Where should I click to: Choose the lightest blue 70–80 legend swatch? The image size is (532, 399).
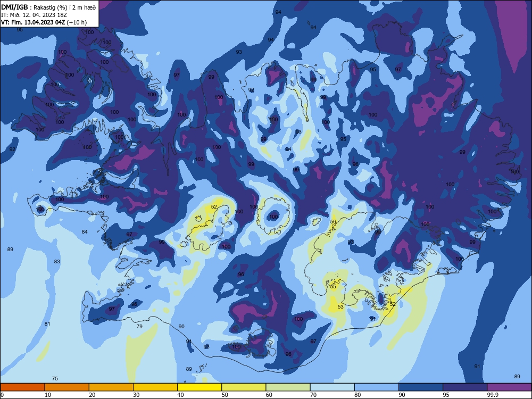click(332, 387)
